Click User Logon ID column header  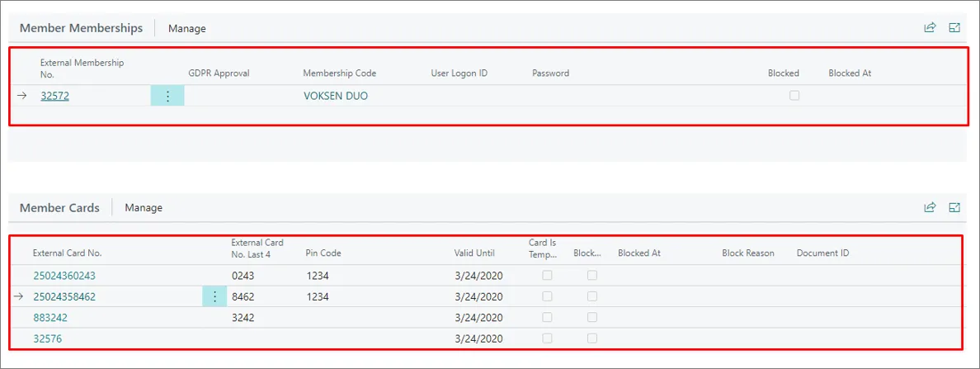pos(459,73)
